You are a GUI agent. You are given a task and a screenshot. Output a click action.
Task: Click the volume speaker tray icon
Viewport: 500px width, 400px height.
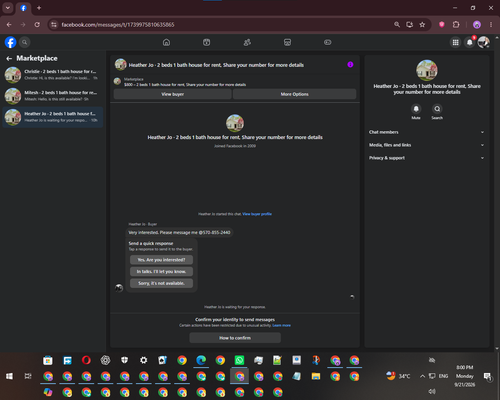point(432,391)
